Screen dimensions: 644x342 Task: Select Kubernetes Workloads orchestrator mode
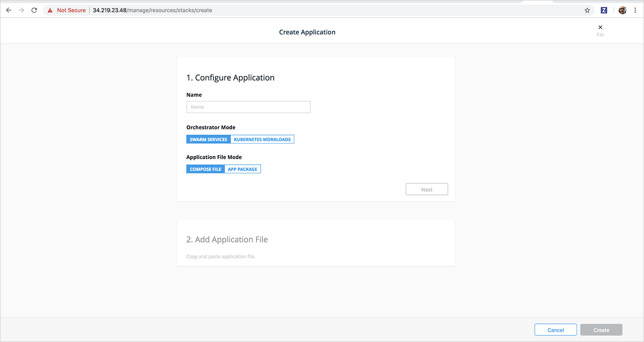click(262, 139)
